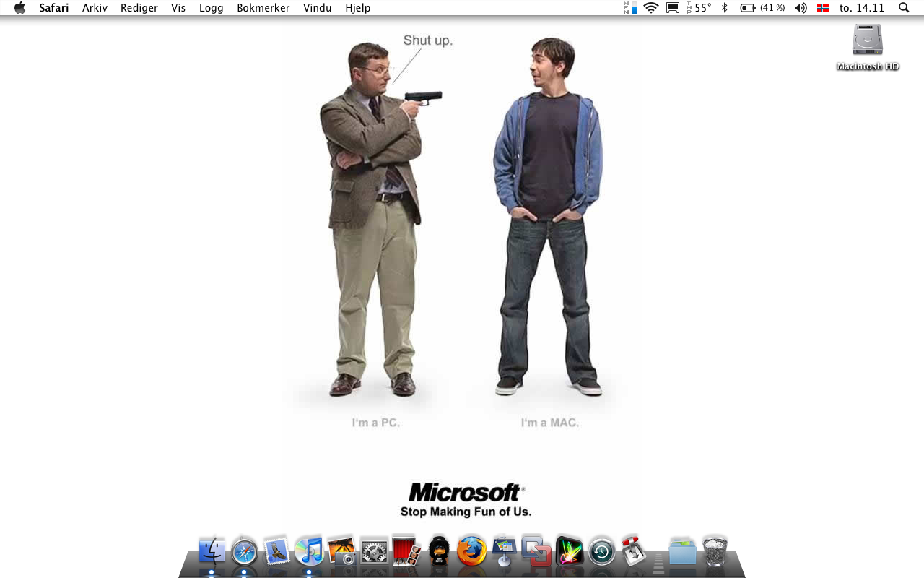
Task: Open the display menu bar icon
Action: tap(673, 8)
